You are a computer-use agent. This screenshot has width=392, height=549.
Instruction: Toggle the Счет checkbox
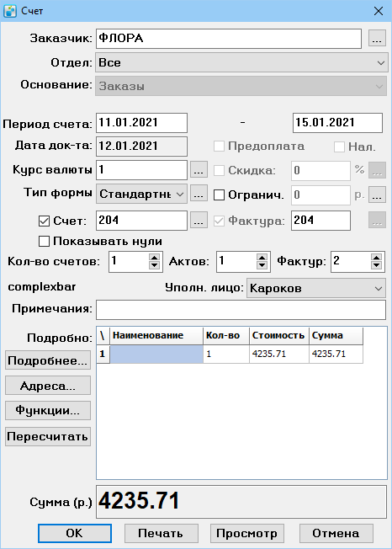[44, 221]
